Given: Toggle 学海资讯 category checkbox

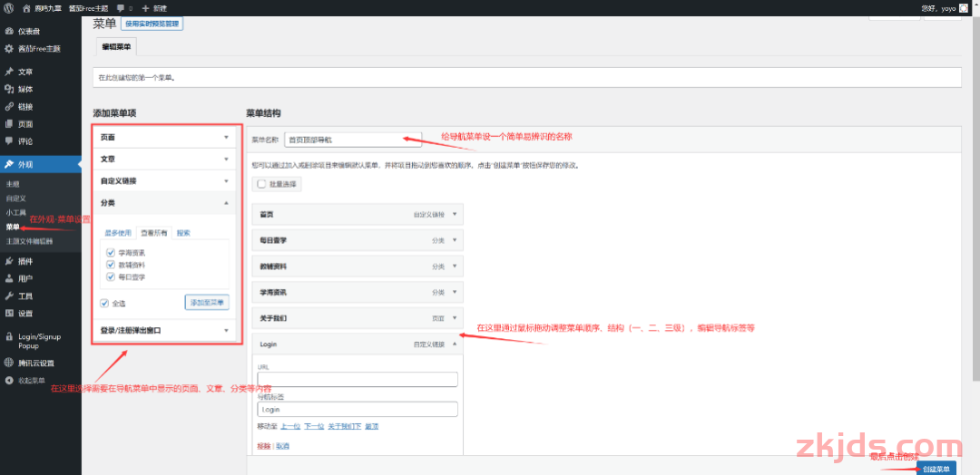Looking at the screenshot, I should click(x=111, y=253).
